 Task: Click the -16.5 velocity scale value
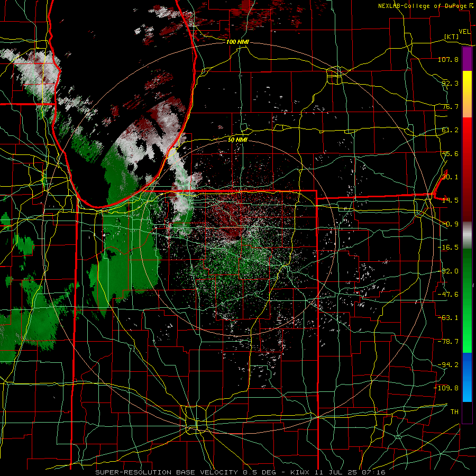[448, 248]
